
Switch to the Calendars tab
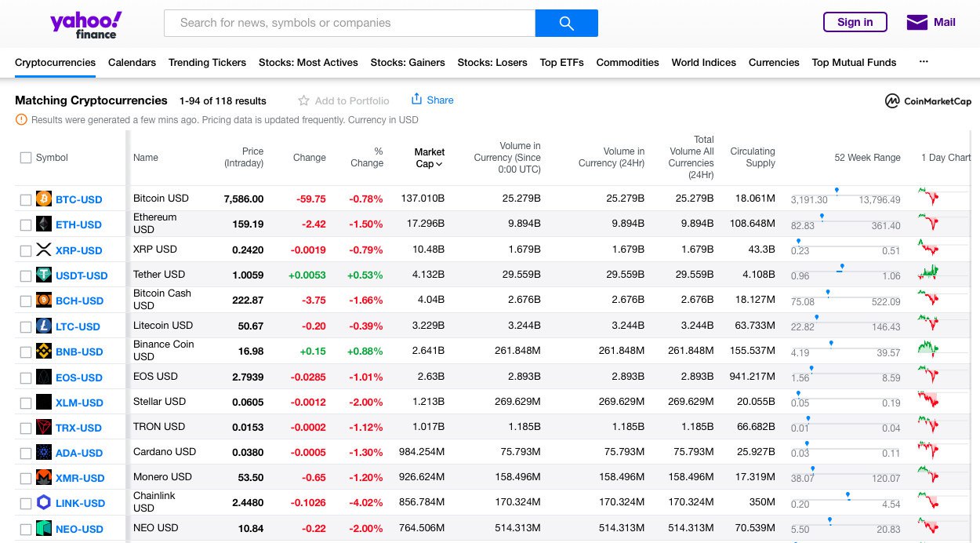point(132,62)
